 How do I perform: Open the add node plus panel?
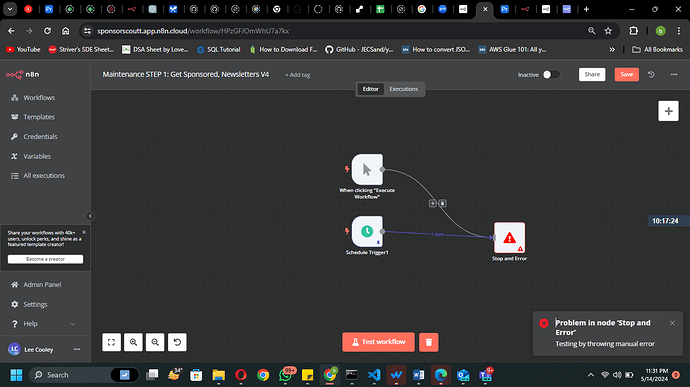tap(668, 111)
